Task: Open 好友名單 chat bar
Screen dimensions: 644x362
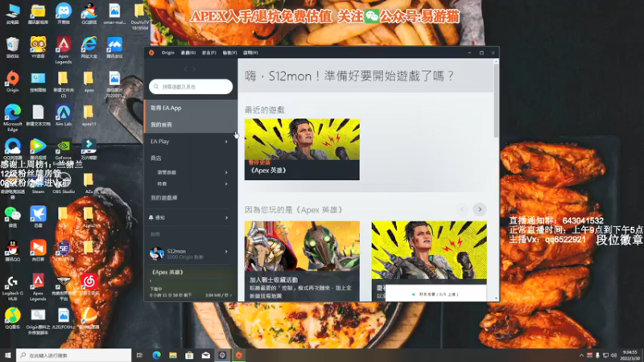Action: [436, 294]
